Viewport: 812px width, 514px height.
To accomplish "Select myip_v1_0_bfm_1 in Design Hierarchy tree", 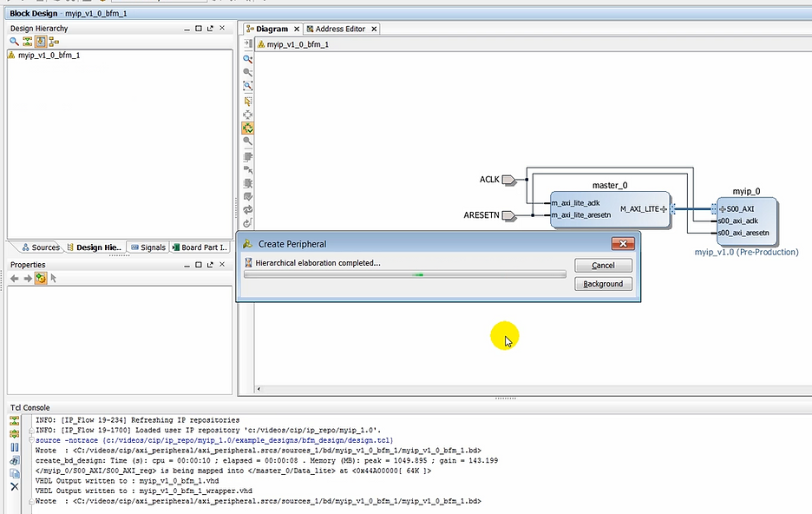I will click(x=49, y=55).
